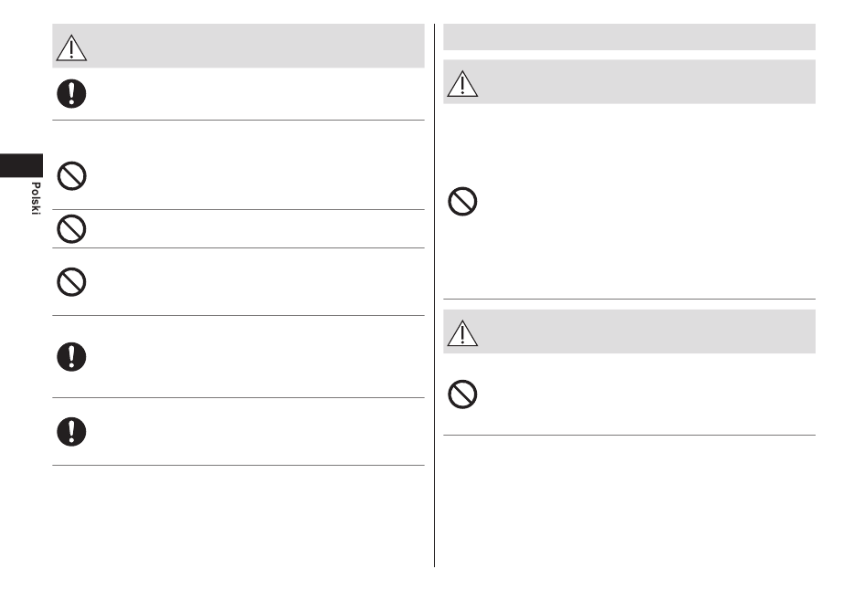Select the second prohibition sign in the narrow left row
Screen dimensions: 868x610
71,229
